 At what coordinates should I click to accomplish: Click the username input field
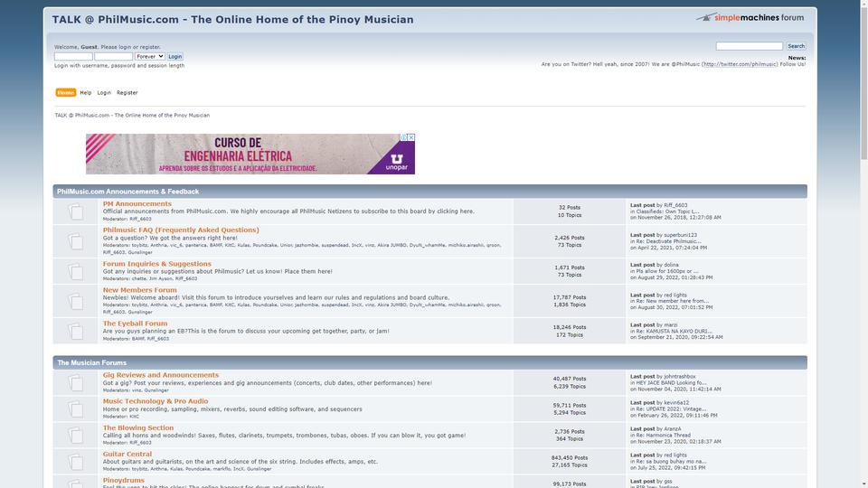(x=73, y=56)
